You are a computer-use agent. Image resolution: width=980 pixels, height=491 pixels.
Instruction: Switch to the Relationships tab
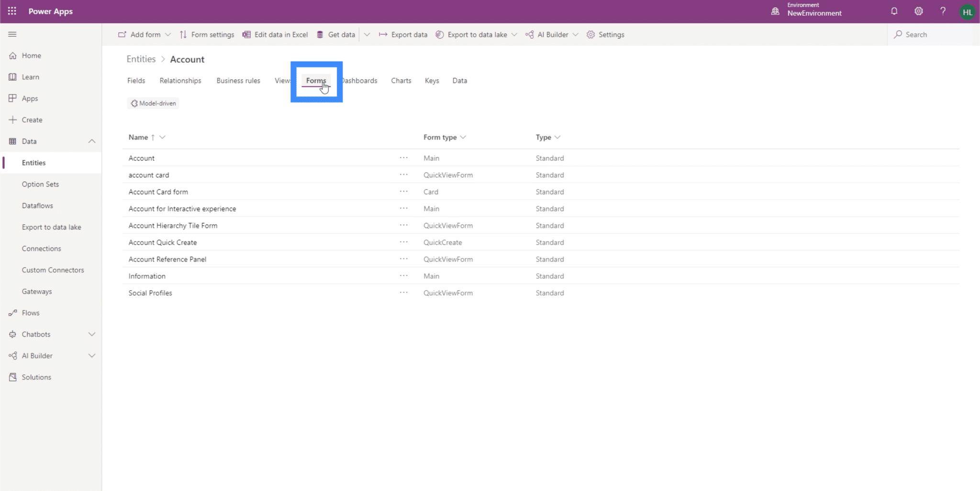(180, 80)
